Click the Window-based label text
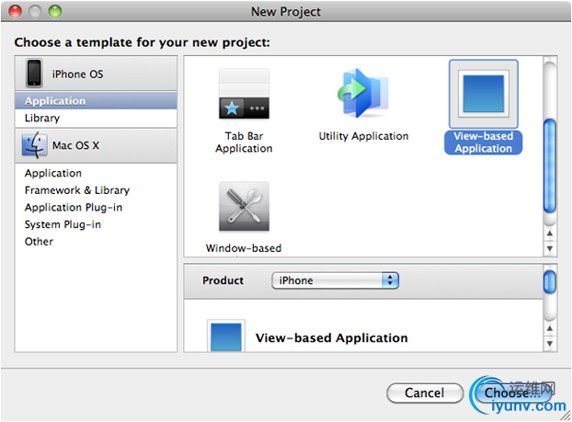The width and height of the screenshot is (572, 422). click(244, 248)
